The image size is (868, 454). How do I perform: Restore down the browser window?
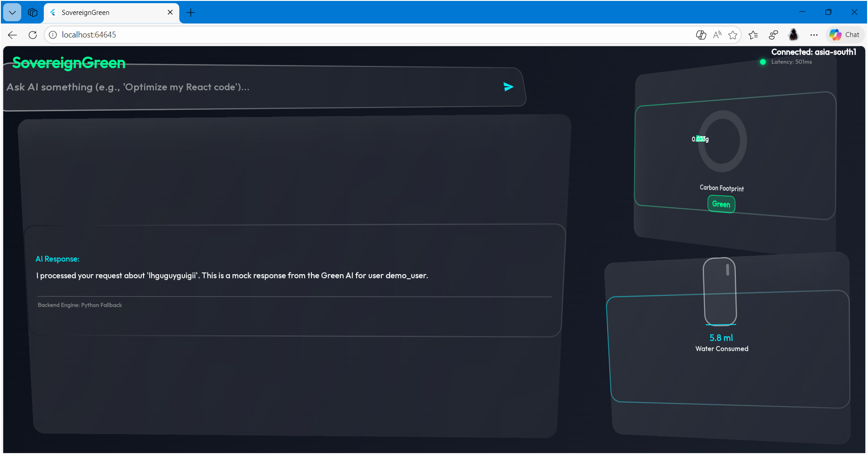coord(828,12)
